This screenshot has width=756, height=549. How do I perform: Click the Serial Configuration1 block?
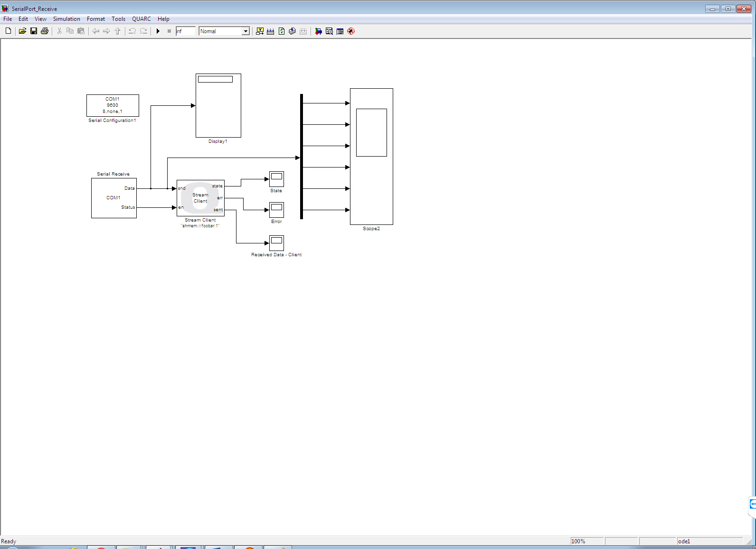[113, 105]
